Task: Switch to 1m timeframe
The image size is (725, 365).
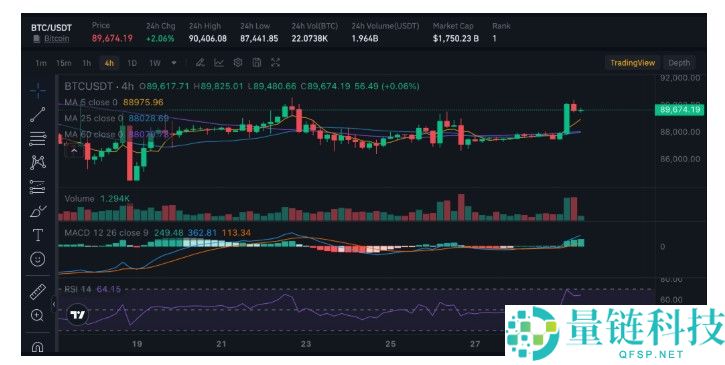Action: (41, 63)
